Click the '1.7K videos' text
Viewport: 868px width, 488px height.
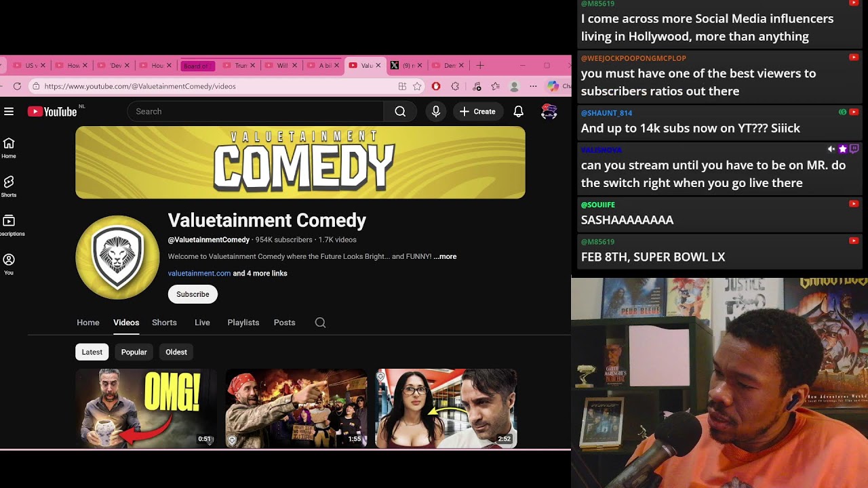(x=338, y=240)
